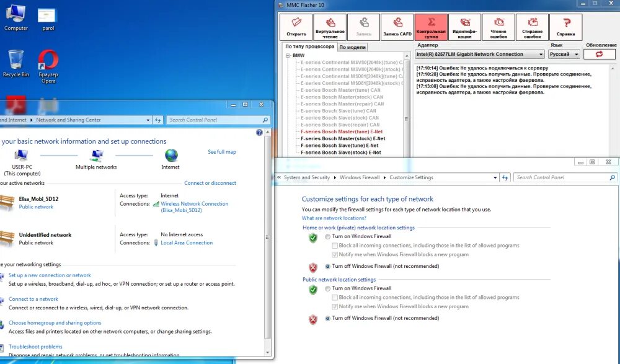
Task: Open the Computer desktop icon
Action: 16,18
